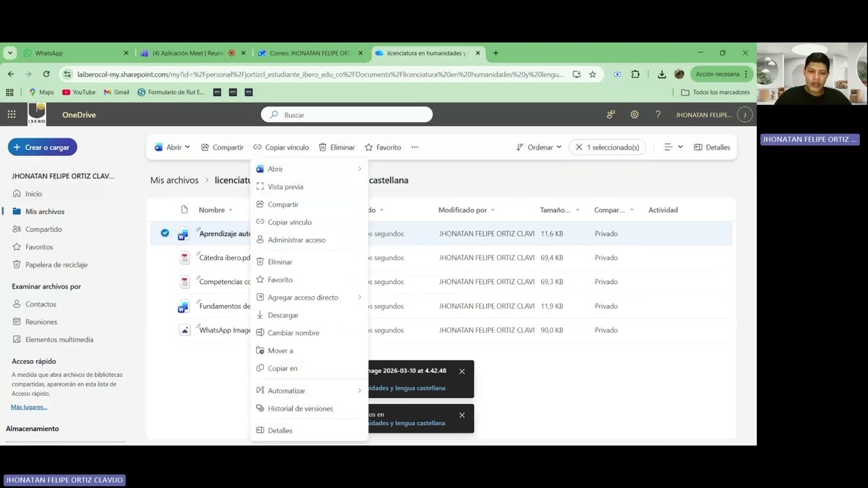868x488 pixels.
Task: Clear the 1 seleccionado(s) selection
Action: pos(578,147)
